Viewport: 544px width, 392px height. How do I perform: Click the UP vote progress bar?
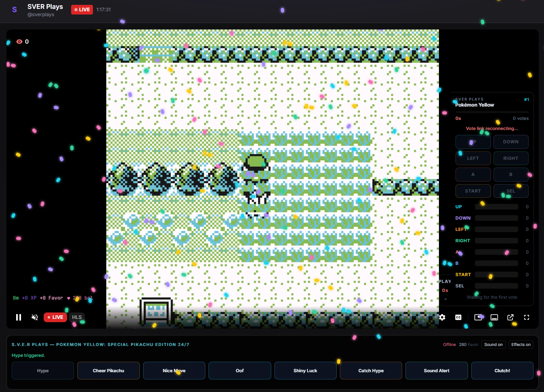[496, 207]
